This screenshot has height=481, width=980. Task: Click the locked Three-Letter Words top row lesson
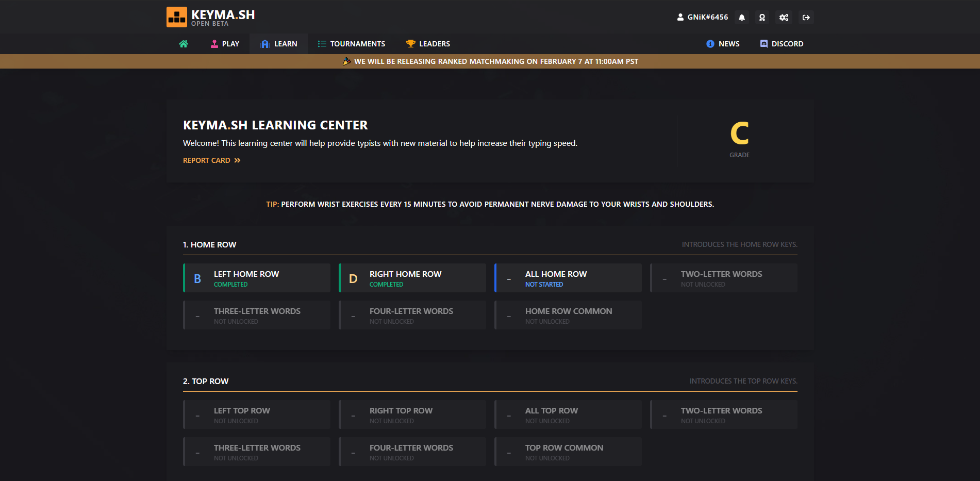[257, 452]
